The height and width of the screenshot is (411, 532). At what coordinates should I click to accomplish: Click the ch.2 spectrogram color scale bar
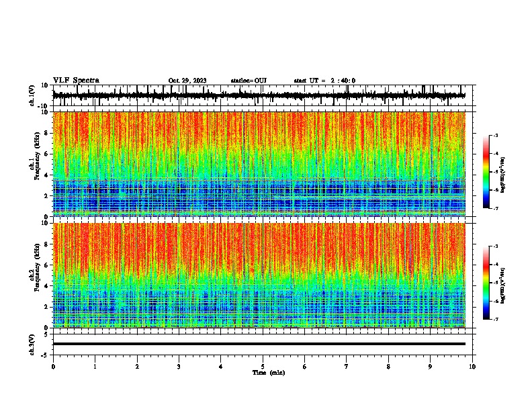click(x=486, y=283)
